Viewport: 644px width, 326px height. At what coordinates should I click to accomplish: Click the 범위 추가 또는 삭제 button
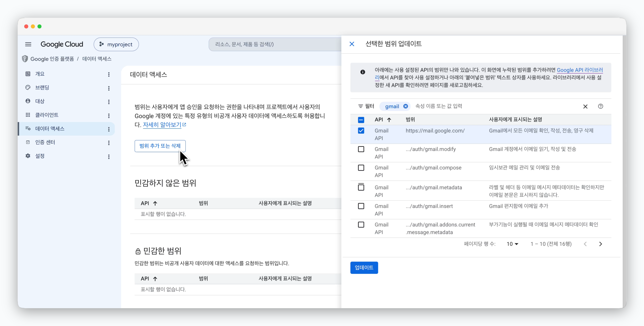pyautogui.click(x=160, y=146)
